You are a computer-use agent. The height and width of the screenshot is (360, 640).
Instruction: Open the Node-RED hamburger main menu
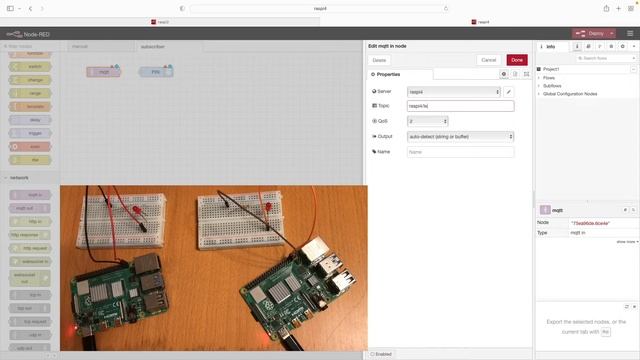pos(630,33)
